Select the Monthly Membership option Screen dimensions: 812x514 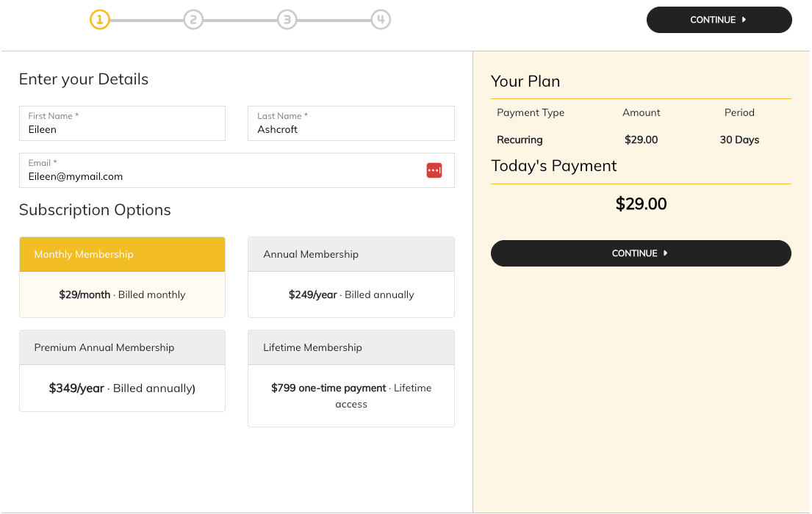point(122,277)
